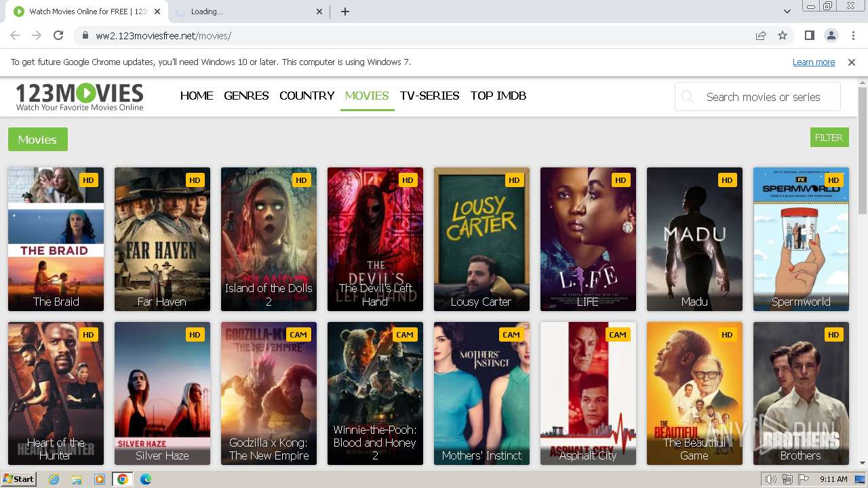Click the search magnifier icon
This screenshot has width=868, height=488.
point(688,97)
